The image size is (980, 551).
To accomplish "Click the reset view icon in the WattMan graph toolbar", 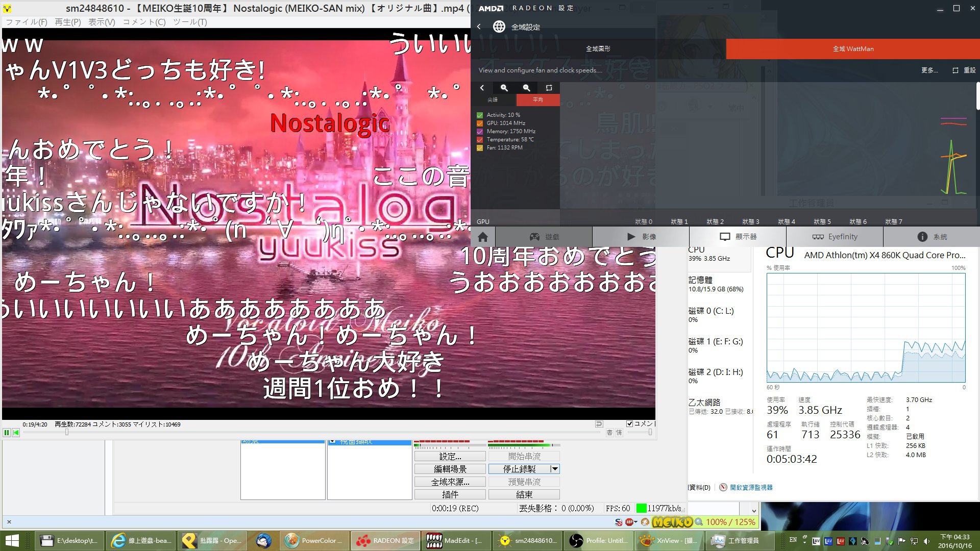I will tap(549, 88).
